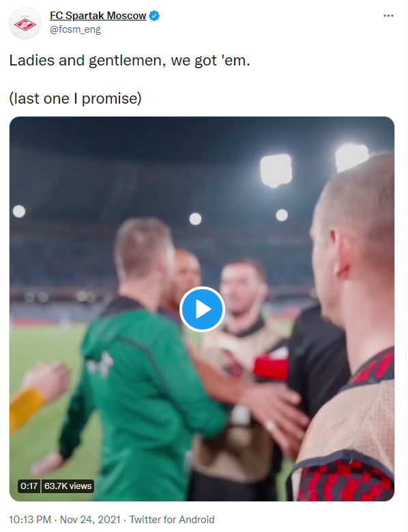Click the 63.7K views badge

(68, 486)
